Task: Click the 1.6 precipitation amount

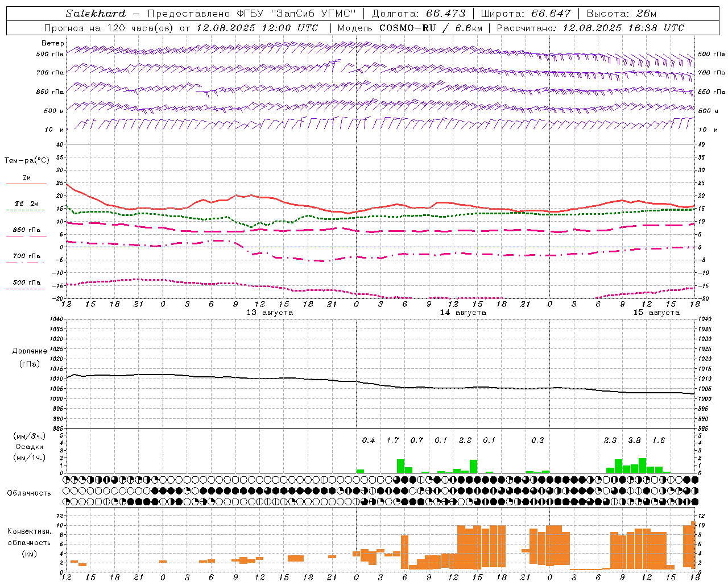Action: 659,440
